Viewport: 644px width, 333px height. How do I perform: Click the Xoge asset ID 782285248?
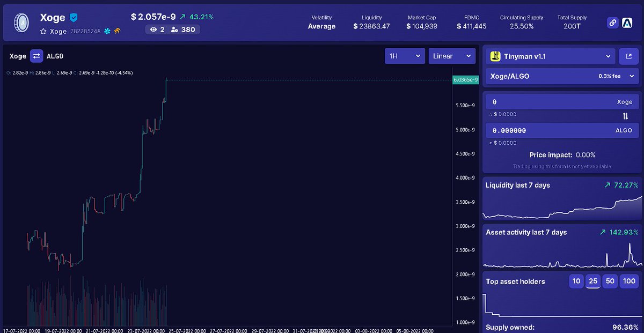pos(86,31)
